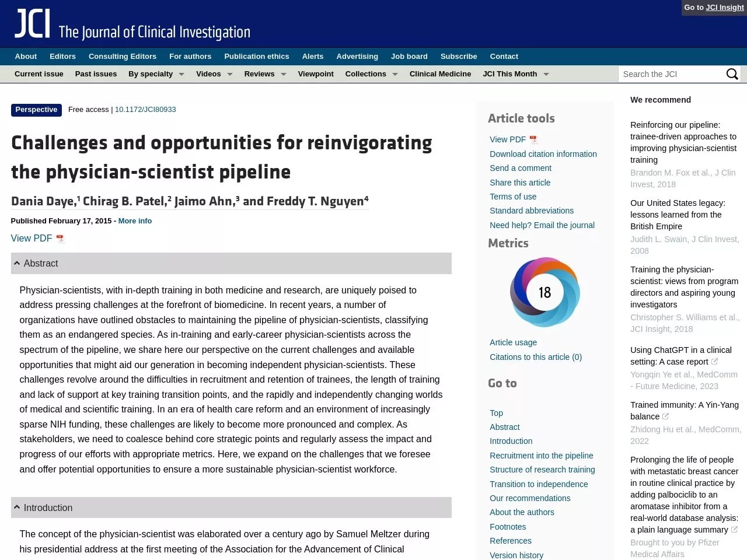Jump to Recruitment into the pipeline
Viewport: 747px width, 560px height.
[542, 456]
